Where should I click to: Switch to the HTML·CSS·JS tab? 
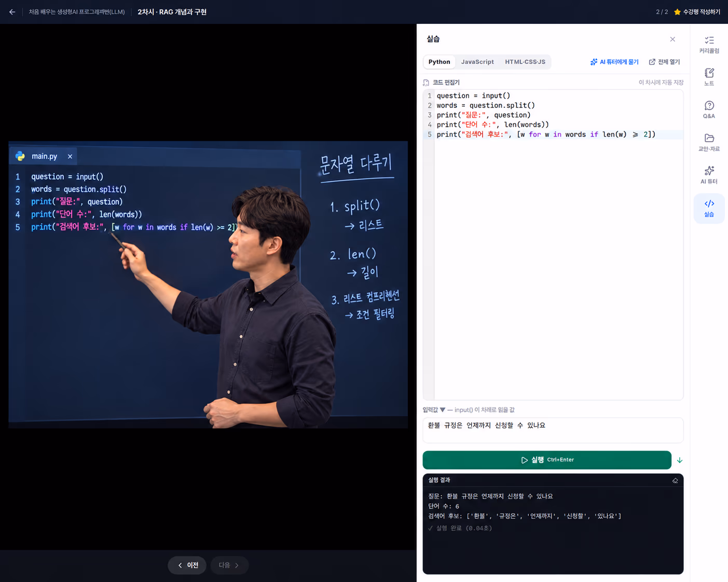click(x=525, y=62)
